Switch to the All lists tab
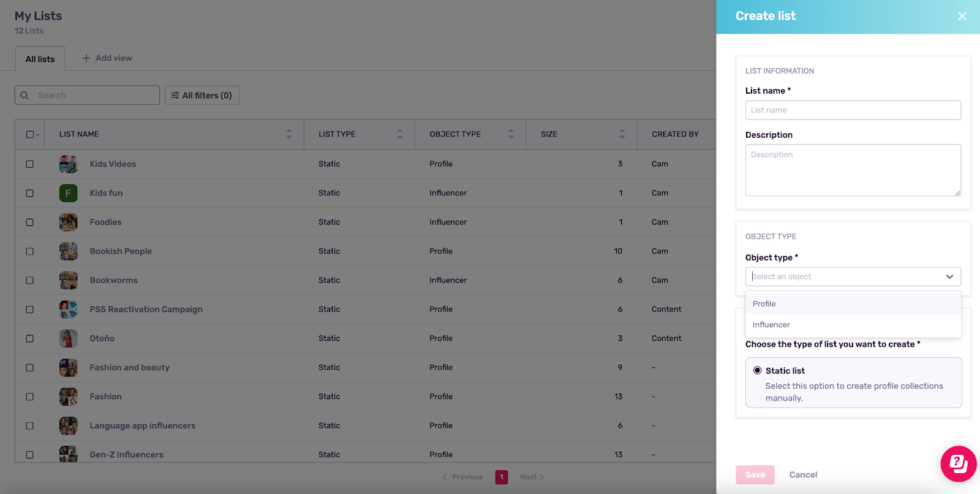 (40, 59)
